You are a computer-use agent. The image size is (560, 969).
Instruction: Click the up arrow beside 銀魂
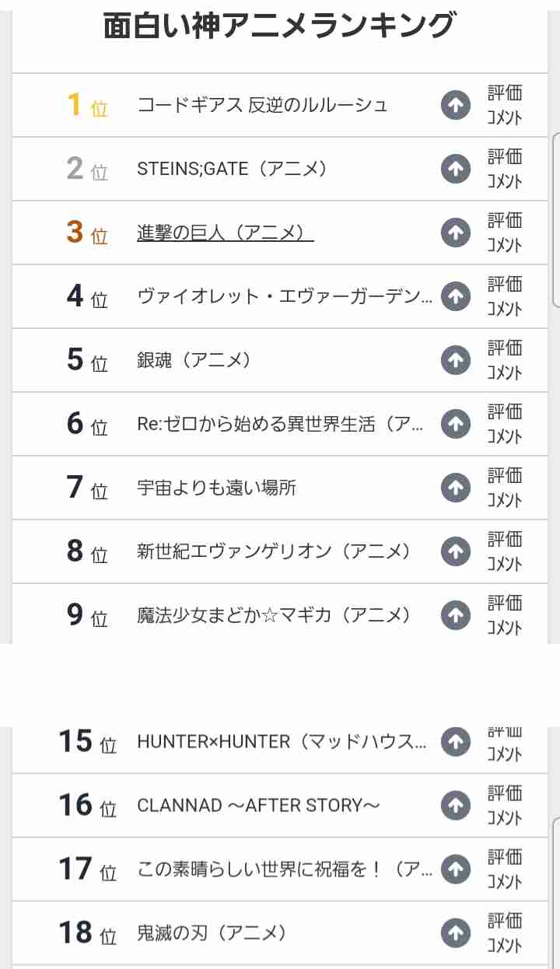(456, 360)
